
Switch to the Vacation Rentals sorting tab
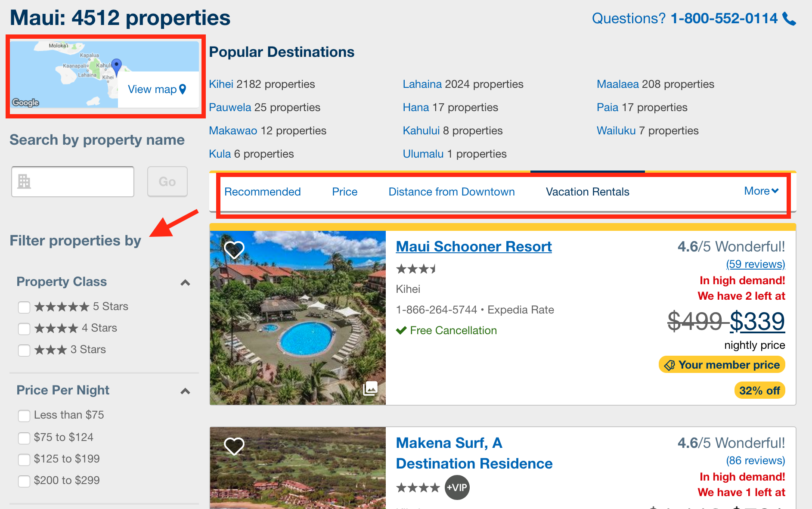(x=587, y=192)
